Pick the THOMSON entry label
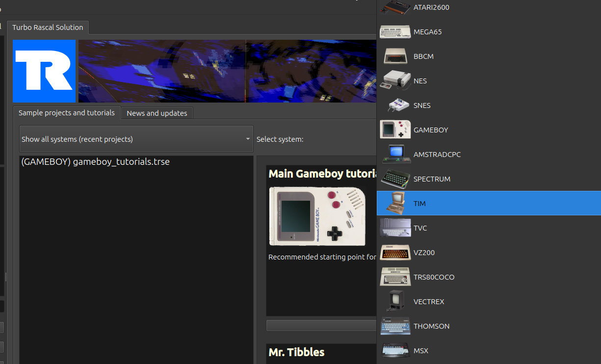The height and width of the screenshot is (364, 601). tap(431, 326)
